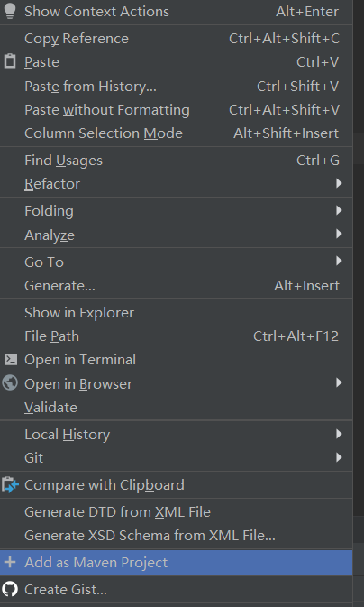Choose Generate DTD from XML File

click(x=176, y=511)
